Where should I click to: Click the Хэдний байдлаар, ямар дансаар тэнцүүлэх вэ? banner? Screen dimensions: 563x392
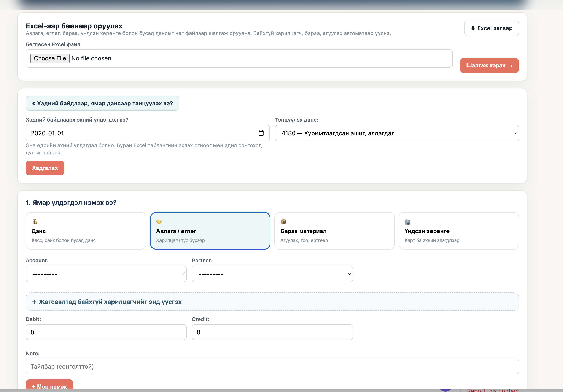tap(102, 103)
